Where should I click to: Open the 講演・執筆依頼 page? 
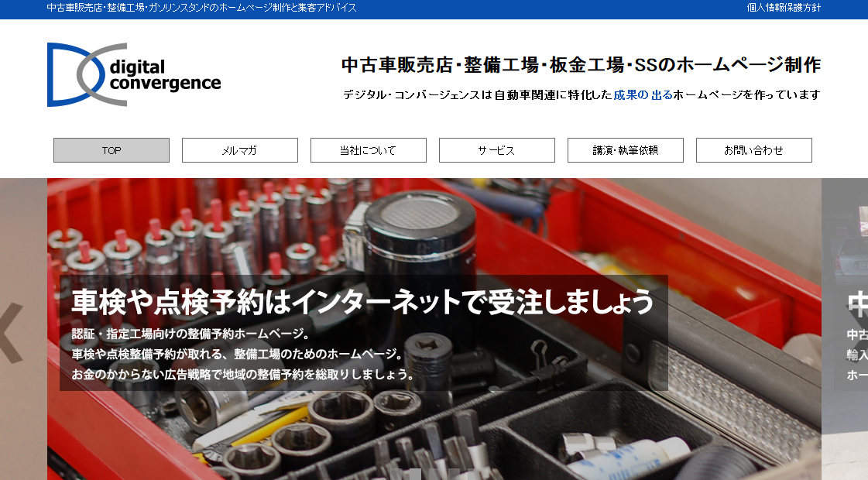point(626,150)
